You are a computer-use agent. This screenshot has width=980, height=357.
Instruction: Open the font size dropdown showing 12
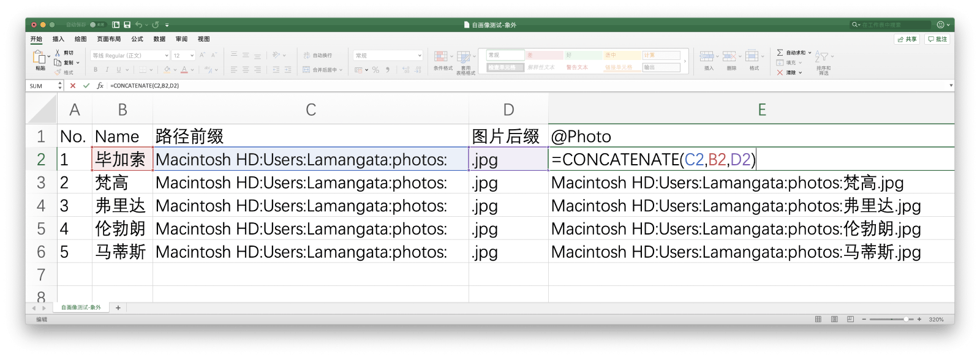coord(192,56)
